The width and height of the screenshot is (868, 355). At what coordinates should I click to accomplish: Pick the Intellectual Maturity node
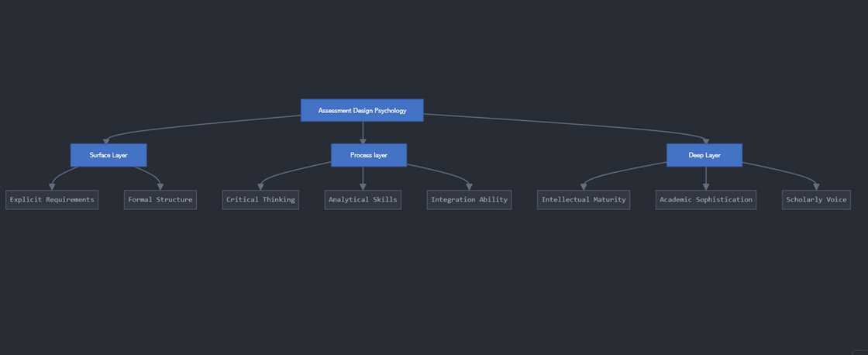point(584,200)
